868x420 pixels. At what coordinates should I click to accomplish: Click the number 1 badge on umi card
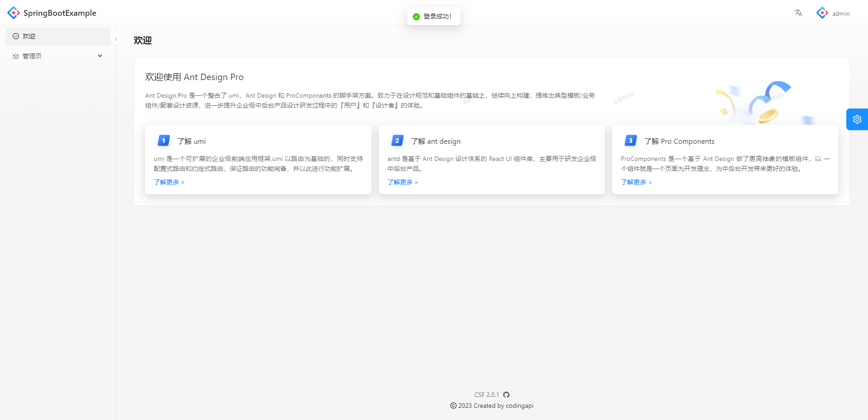pyautogui.click(x=164, y=141)
